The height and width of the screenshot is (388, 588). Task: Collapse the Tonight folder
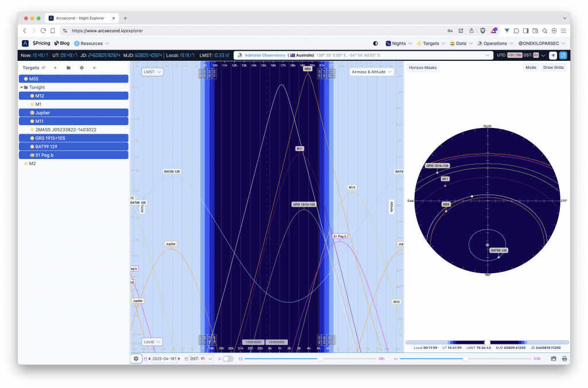tap(21, 87)
